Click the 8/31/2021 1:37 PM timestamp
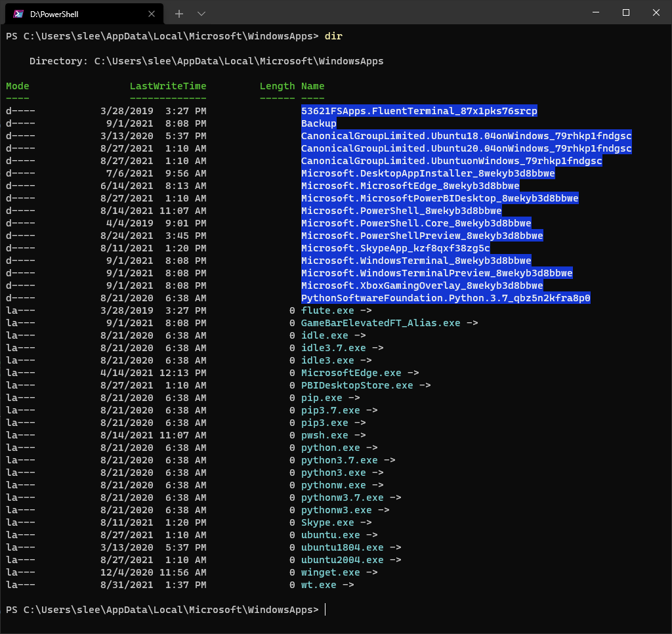 click(x=154, y=584)
